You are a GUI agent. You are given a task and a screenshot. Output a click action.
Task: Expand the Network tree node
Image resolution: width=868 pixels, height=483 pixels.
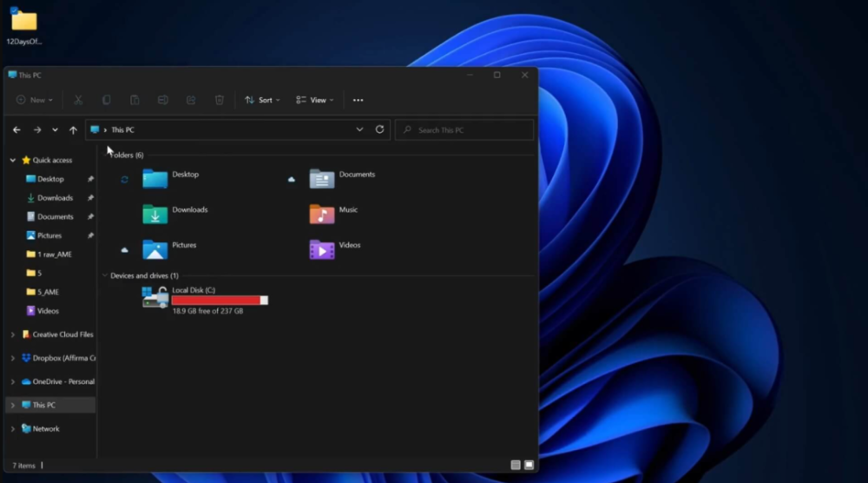tap(12, 429)
